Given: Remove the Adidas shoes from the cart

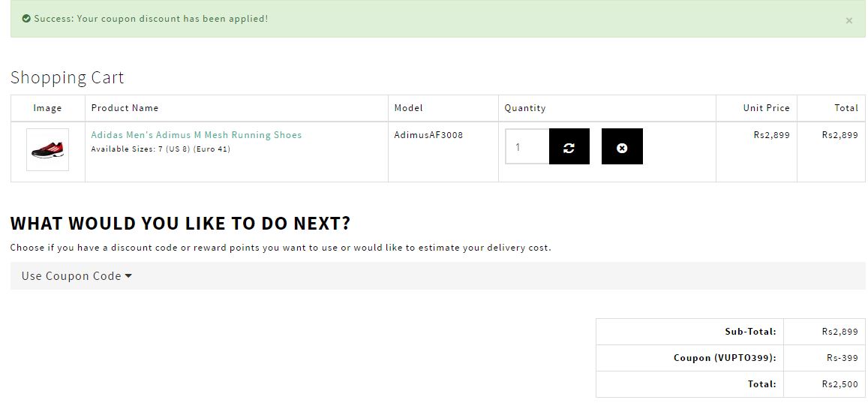Looking at the screenshot, I should (622, 147).
